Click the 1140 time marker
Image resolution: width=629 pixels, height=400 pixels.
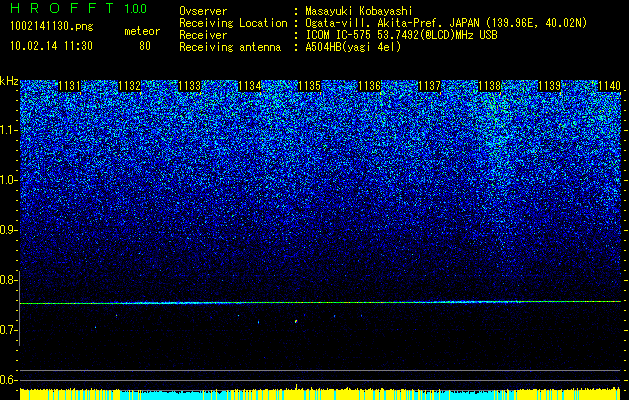609,86
